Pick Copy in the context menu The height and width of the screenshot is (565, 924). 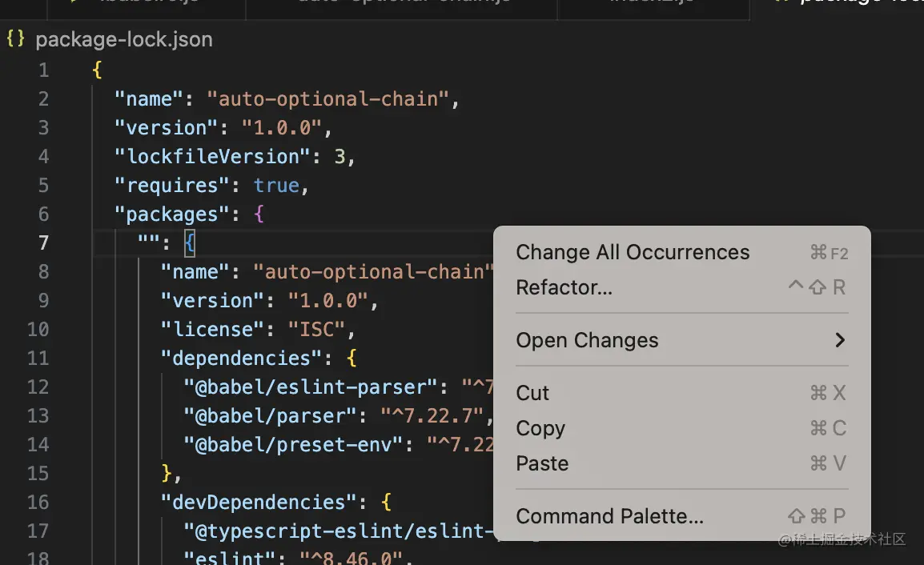[x=540, y=428]
